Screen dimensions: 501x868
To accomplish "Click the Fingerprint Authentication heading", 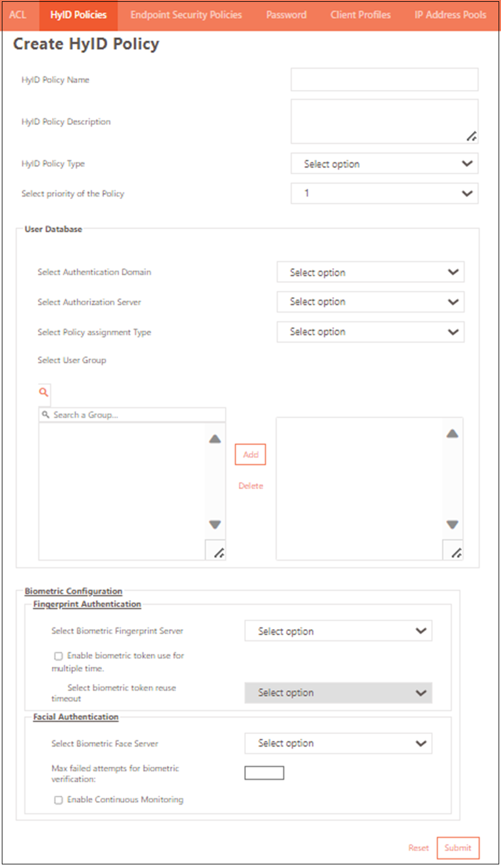I will [87, 604].
